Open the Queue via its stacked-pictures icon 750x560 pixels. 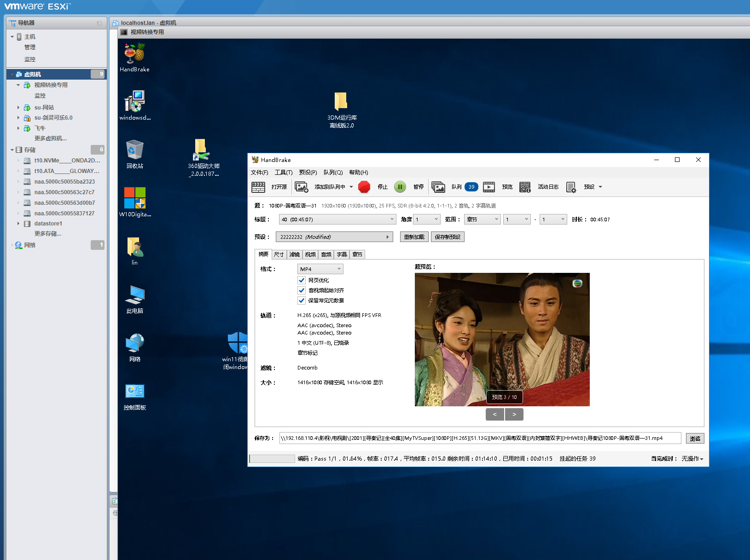pos(438,187)
